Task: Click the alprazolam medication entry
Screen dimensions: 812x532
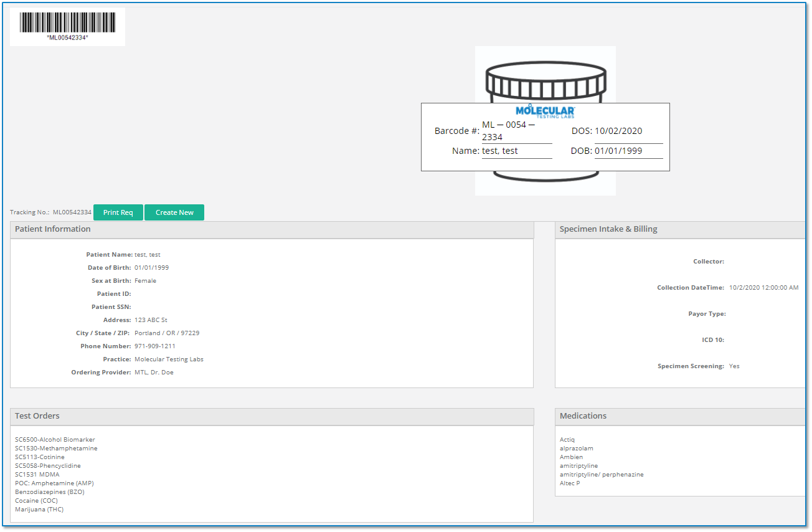Action: click(576, 448)
